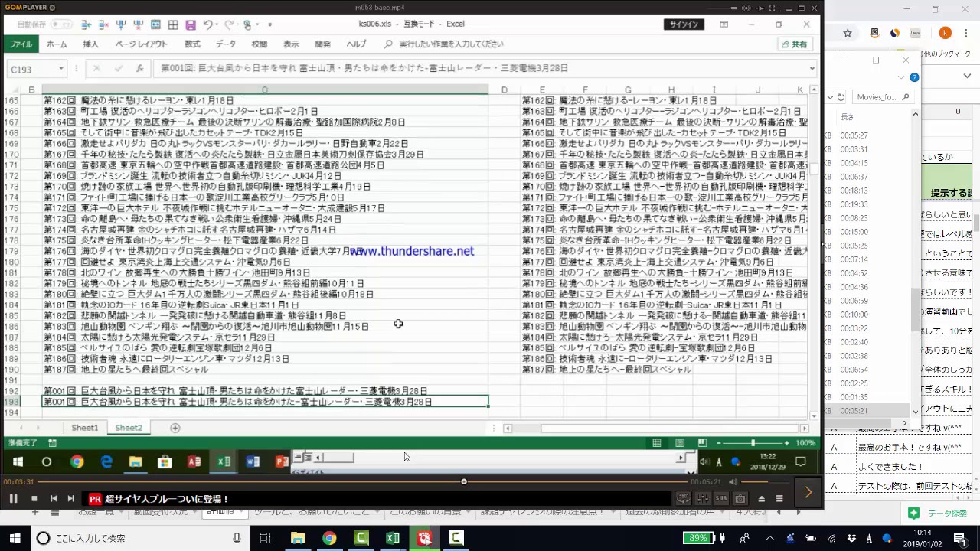This screenshot has height=551, width=980.
Task: Click the GOM Player video seek bar handle
Action: pos(464,481)
